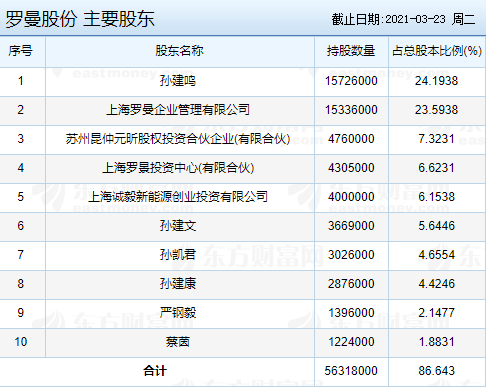Select the percentage 4.6554

pyautogui.click(x=436, y=255)
